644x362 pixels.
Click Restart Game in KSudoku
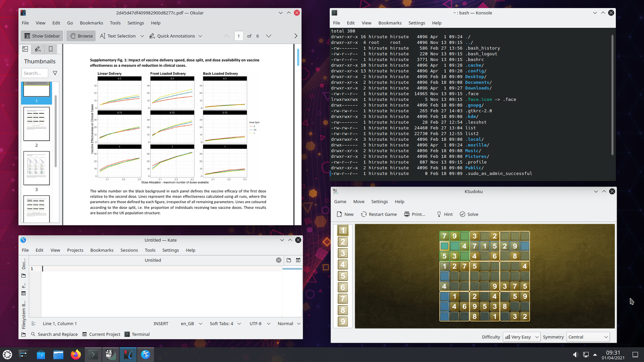(x=379, y=214)
